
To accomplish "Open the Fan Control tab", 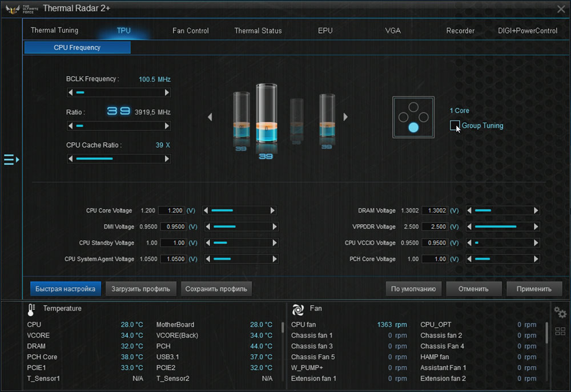I will 191,31.
